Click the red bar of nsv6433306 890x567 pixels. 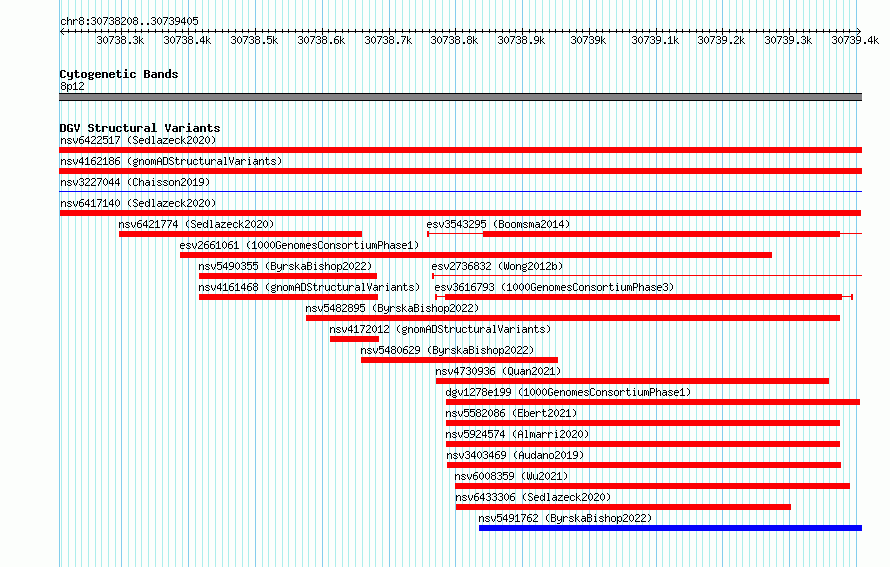coord(623,507)
